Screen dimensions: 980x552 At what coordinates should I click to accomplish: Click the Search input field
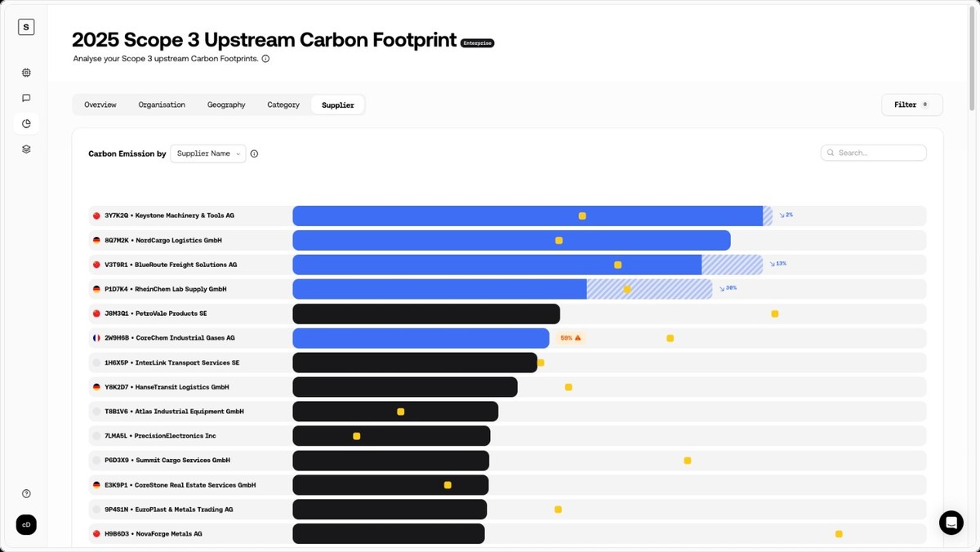[x=873, y=153]
